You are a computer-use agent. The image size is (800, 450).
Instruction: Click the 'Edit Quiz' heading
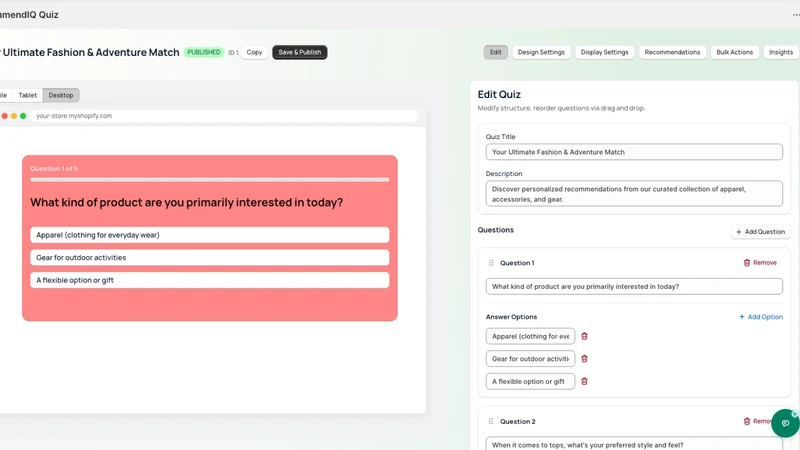coord(499,94)
